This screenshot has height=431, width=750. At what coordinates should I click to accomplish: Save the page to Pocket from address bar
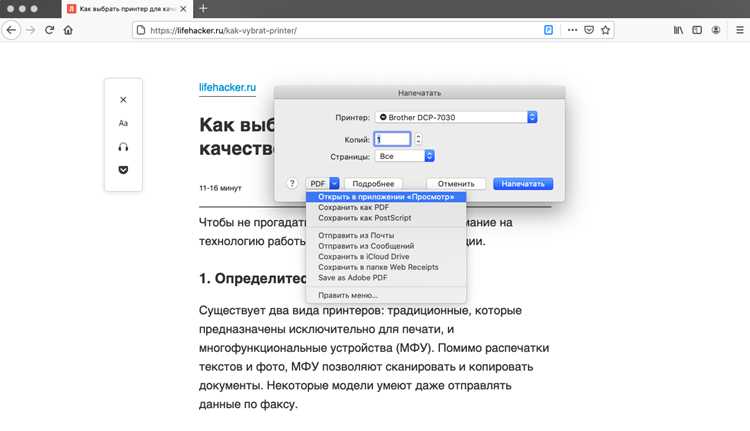pos(589,30)
